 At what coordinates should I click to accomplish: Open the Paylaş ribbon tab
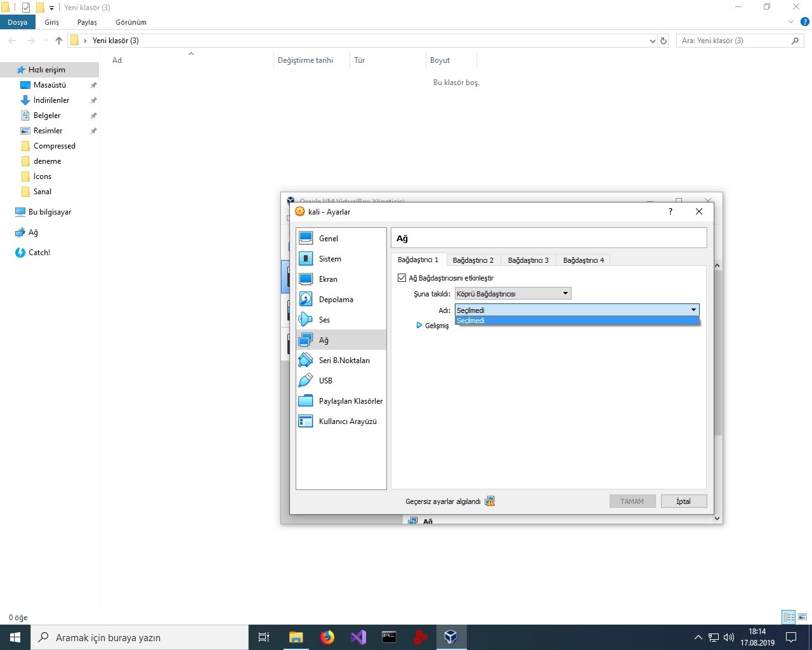click(x=88, y=22)
